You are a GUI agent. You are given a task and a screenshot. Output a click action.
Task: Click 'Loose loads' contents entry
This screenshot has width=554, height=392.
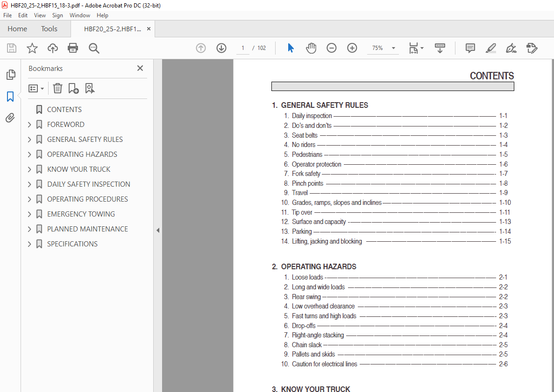(x=307, y=277)
